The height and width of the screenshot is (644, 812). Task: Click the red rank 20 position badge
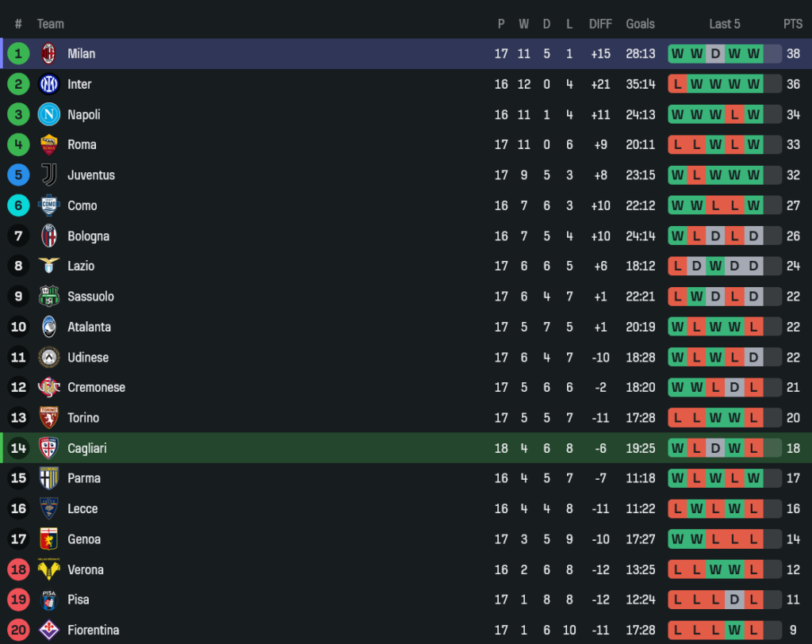tap(18, 630)
